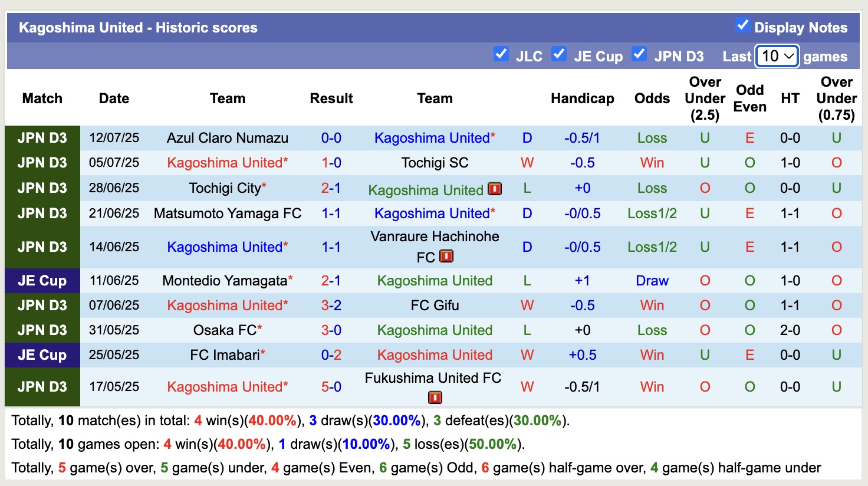Click the JE Cup badge on the Montedio Yamagata row
The width and height of the screenshot is (868, 486).
click(42, 281)
